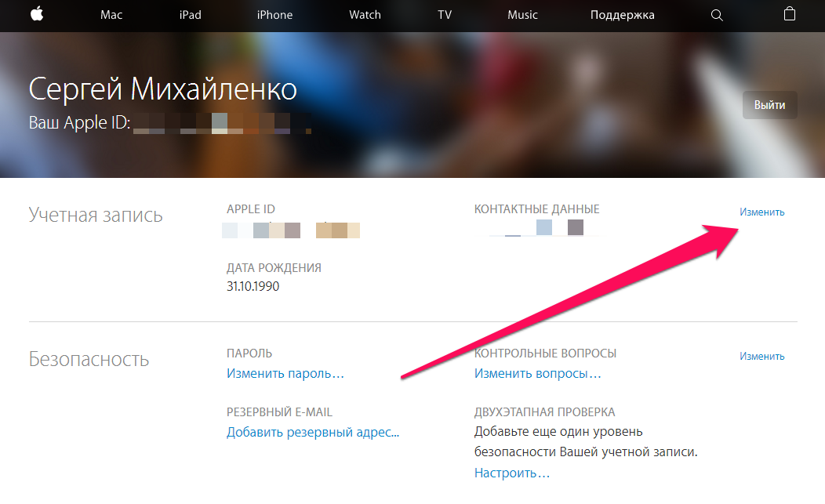Click Добавить резервный адрес… link
Viewport: 825px width, 504px height.
point(313,432)
